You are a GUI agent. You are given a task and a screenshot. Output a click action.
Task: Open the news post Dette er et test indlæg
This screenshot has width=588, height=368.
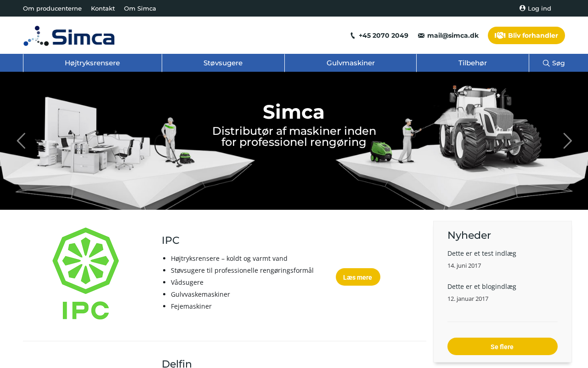coord(482,253)
